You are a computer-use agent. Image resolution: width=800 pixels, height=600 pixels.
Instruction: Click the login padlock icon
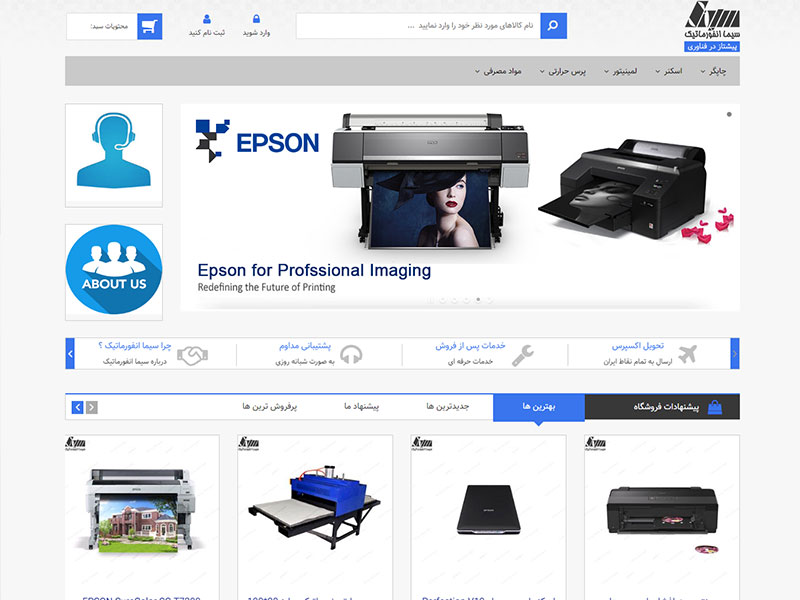click(x=256, y=19)
